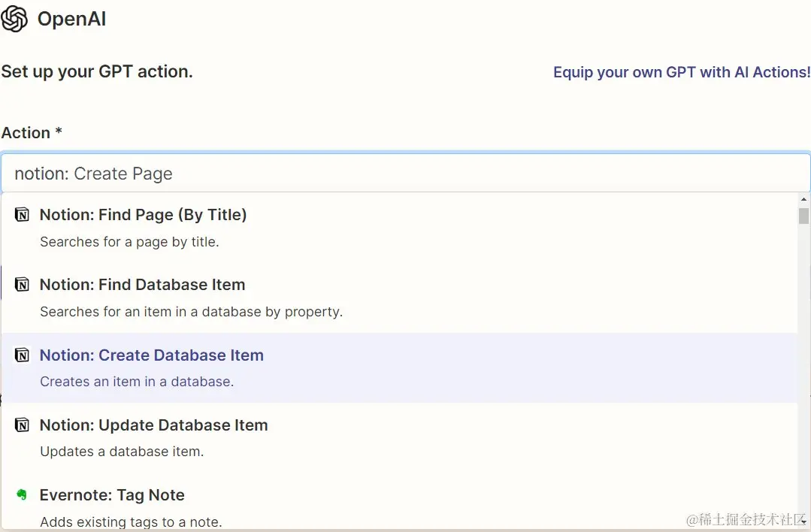Viewport: 811px width, 532px height.
Task: Click the 'Set up your GPT action.' heading
Action: [97, 71]
